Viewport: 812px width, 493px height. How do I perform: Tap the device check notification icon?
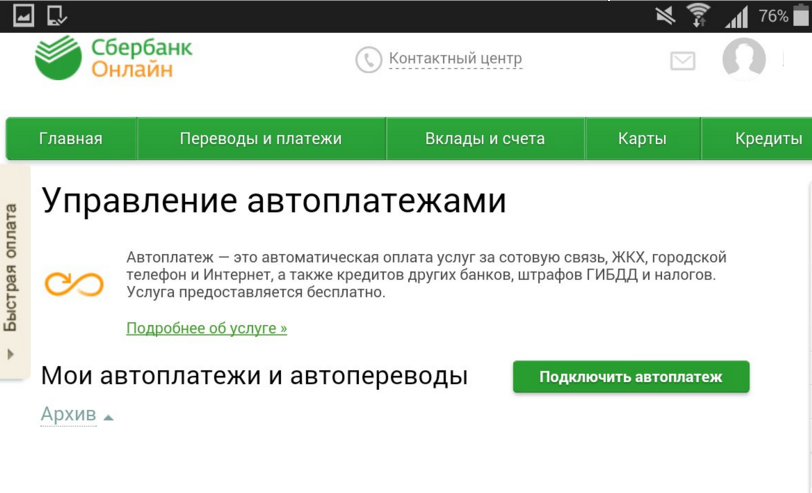56,16
